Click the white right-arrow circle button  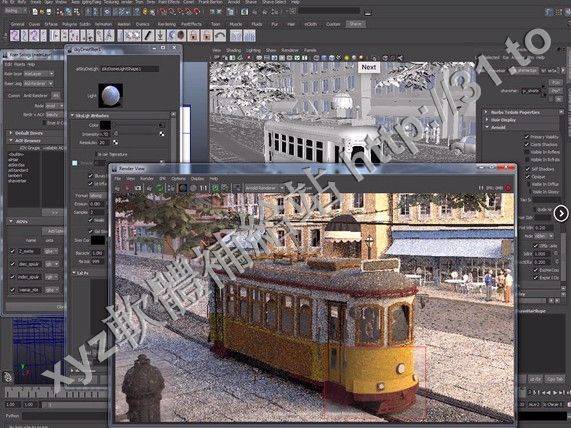click(x=561, y=213)
